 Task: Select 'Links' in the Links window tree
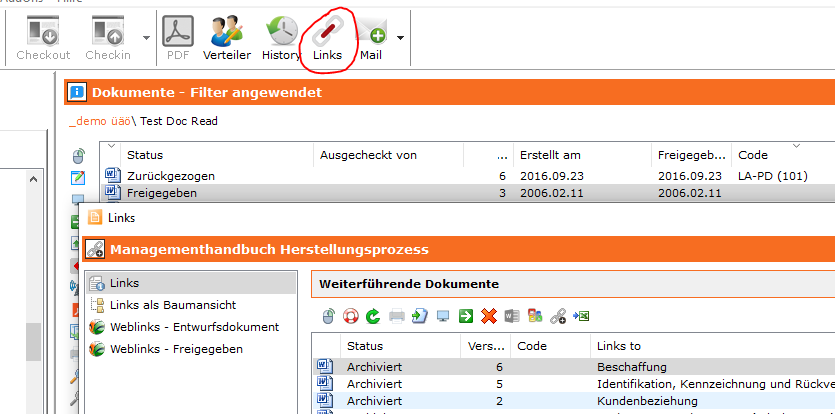coord(191,283)
